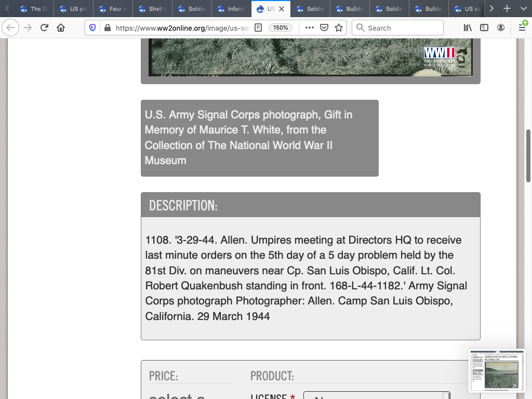532x399 pixels.
Task: Open page actions three-dot menu
Action: click(x=310, y=28)
